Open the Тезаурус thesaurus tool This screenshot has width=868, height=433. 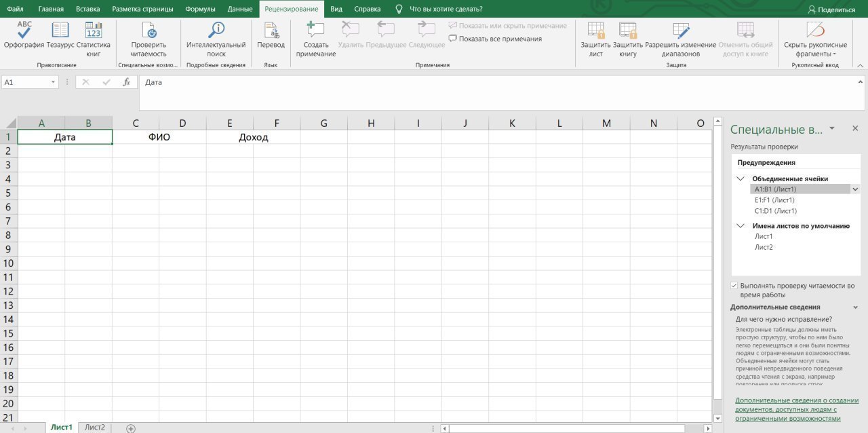click(x=60, y=31)
